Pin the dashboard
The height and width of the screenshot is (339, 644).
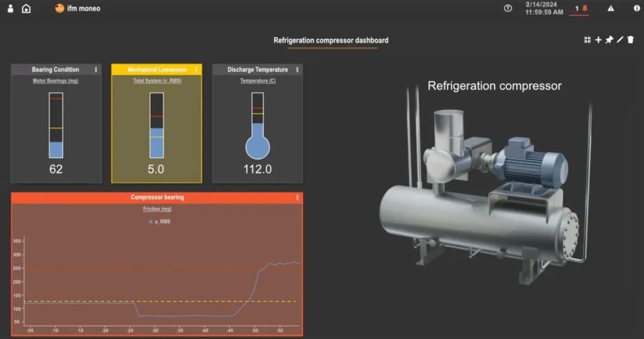tap(609, 40)
